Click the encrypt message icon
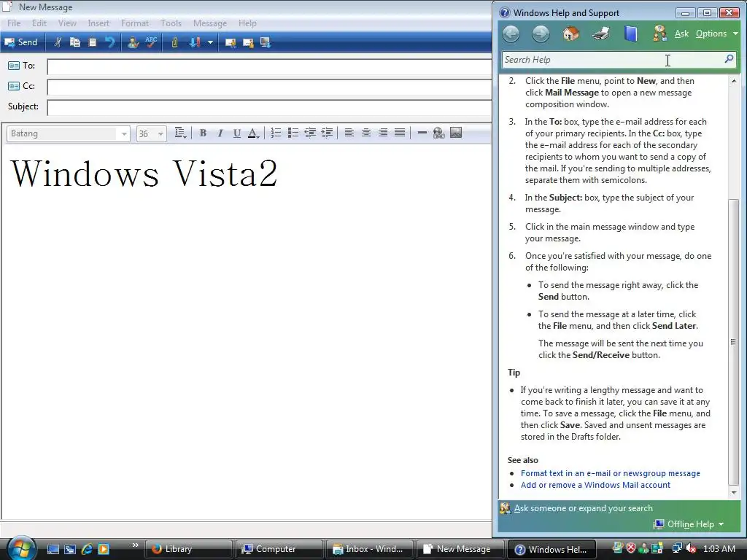Image resolution: width=747 pixels, height=560 pixels. (x=248, y=42)
